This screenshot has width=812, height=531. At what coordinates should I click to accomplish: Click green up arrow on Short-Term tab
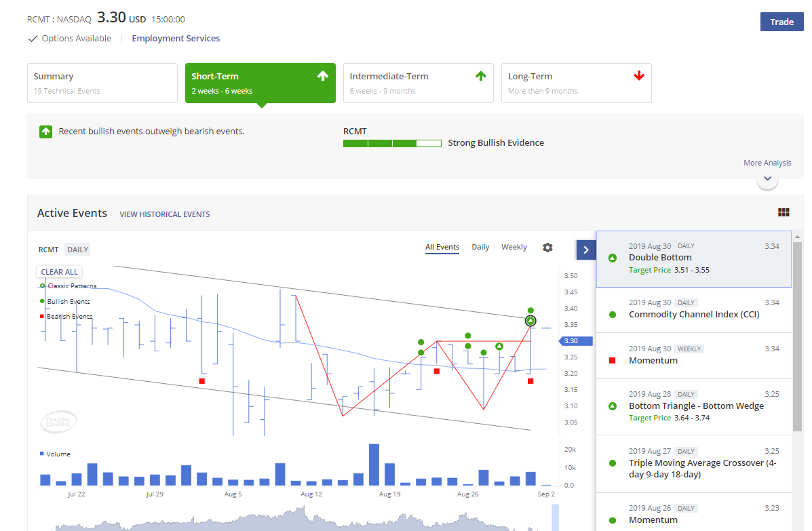coord(323,76)
